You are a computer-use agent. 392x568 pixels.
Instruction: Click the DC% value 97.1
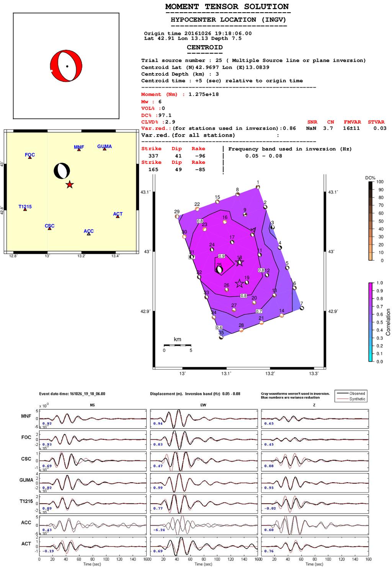click(165, 115)
